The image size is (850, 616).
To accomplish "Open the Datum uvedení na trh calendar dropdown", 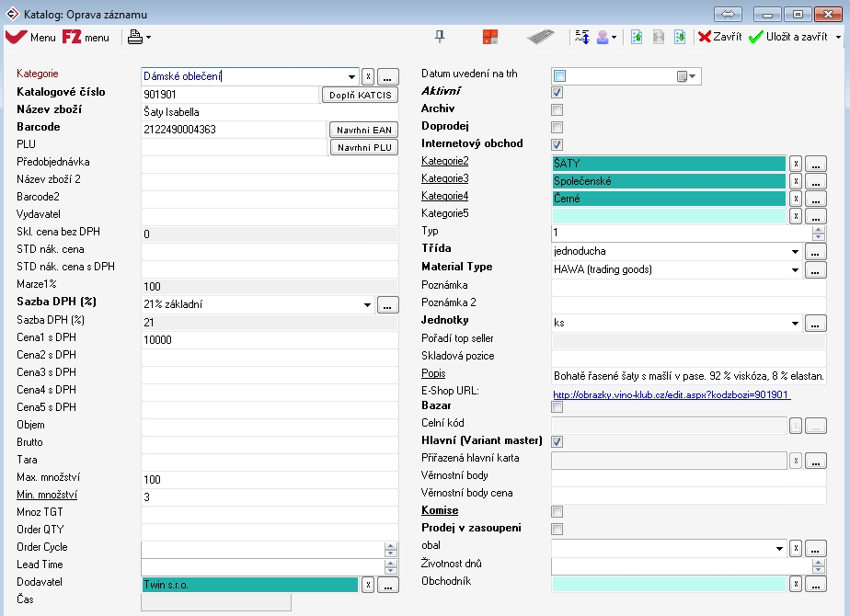I will click(x=687, y=76).
